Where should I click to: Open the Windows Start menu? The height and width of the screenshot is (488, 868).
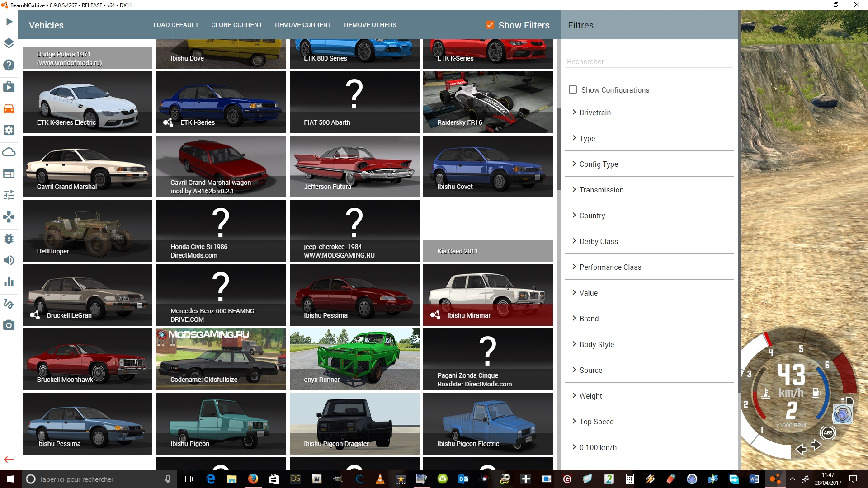pos(11,479)
